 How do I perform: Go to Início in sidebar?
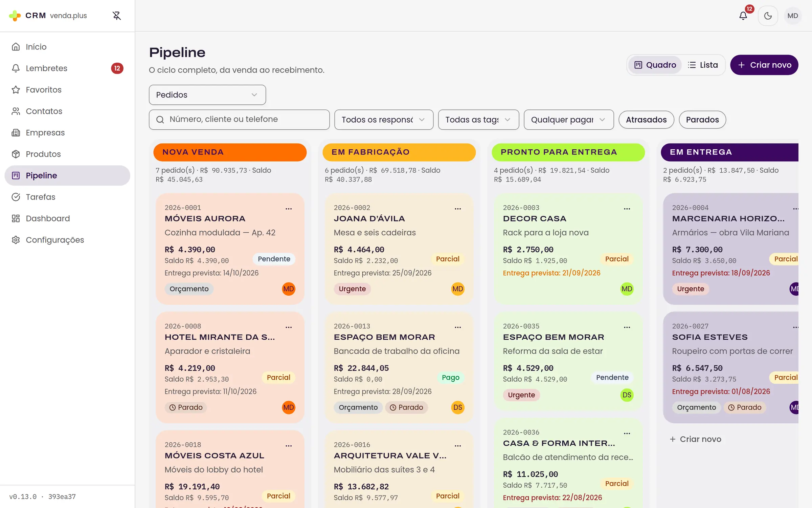(x=67, y=47)
